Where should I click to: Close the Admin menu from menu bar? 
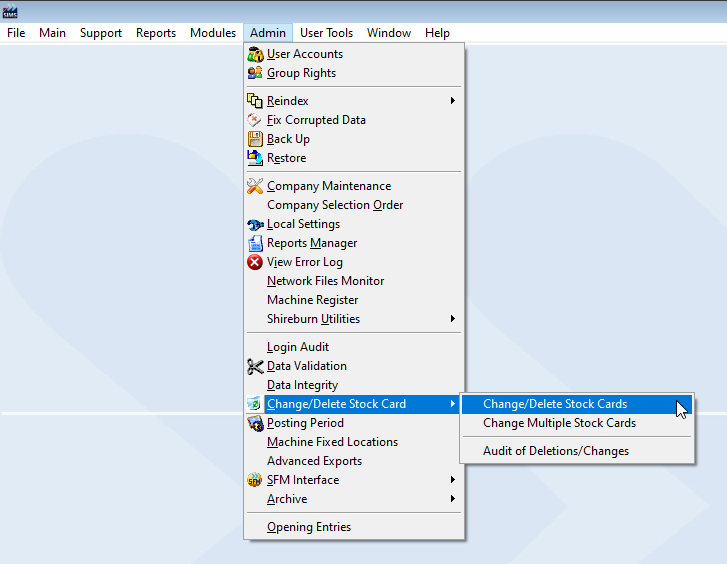click(x=268, y=33)
